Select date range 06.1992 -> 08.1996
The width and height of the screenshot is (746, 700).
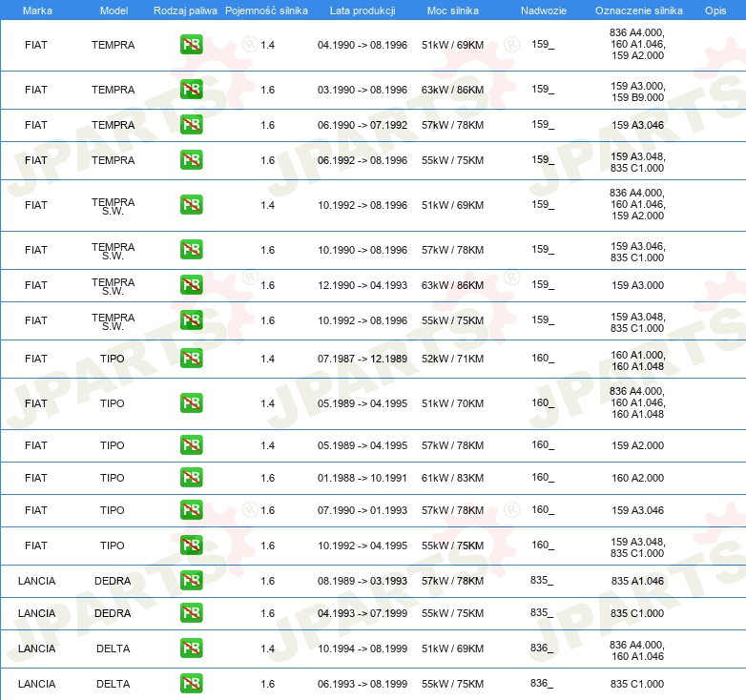(363, 160)
